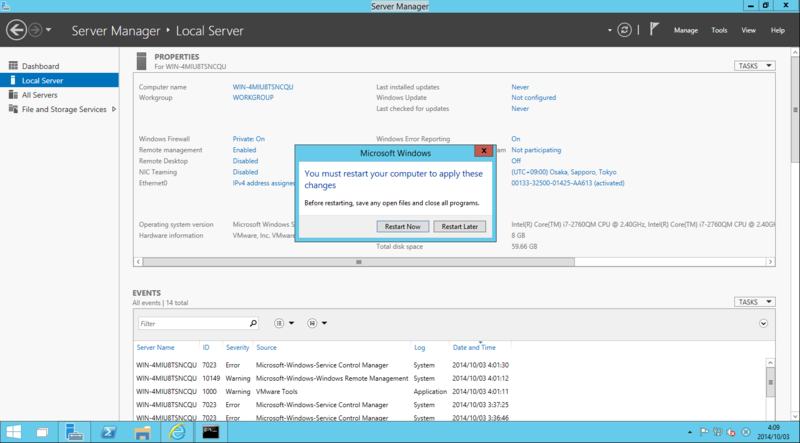Launch PowerShell from the taskbar

coord(108,432)
